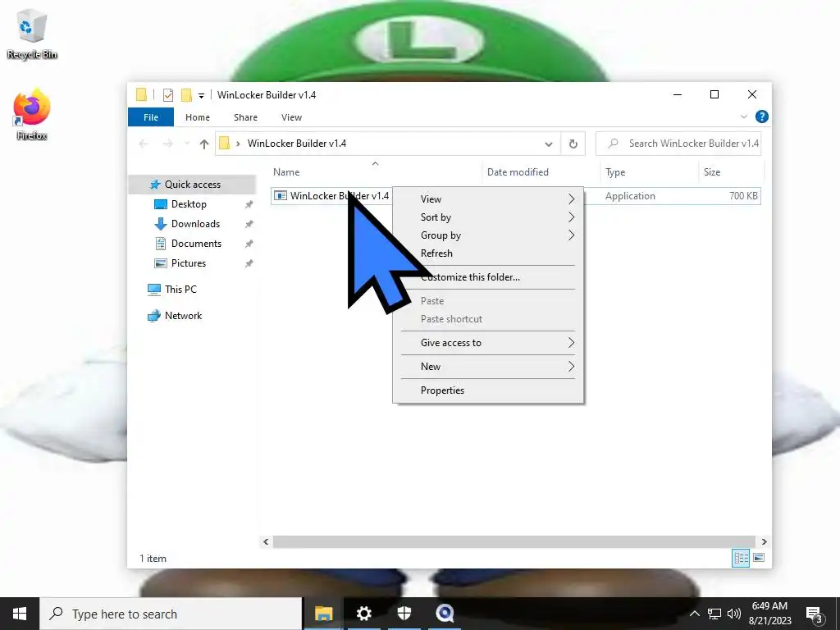
Task: Click the taskbar Type here to search box
Action: [x=171, y=614]
